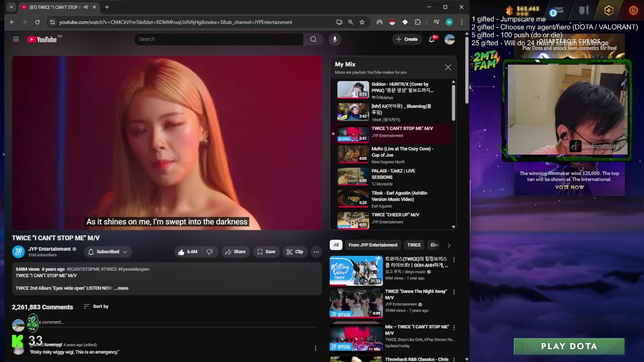Viewport: 644px width, 362px height.
Task: Click the YouTube search magnifier button
Action: (313, 39)
